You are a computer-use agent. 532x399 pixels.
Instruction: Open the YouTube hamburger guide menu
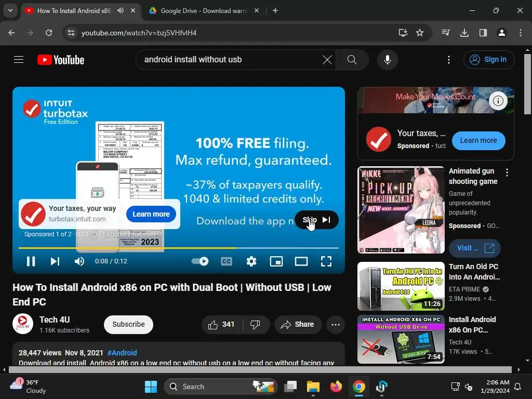tap(19, 60)
